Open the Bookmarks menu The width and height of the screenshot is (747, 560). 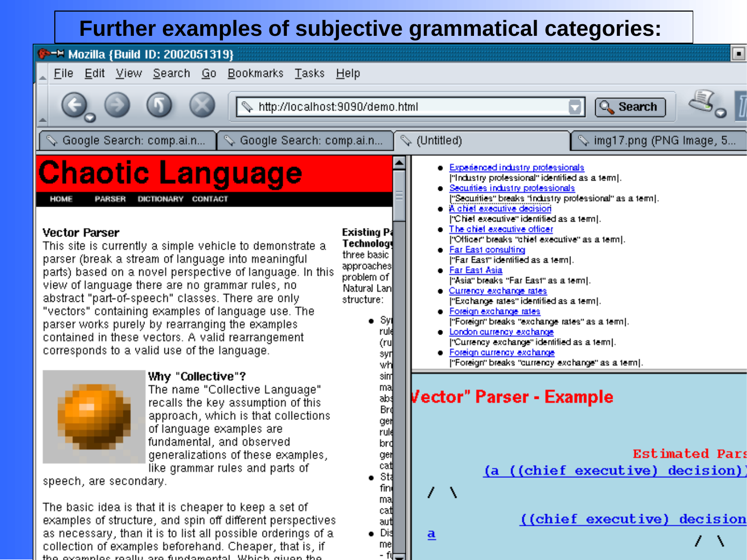pos(255,73)
